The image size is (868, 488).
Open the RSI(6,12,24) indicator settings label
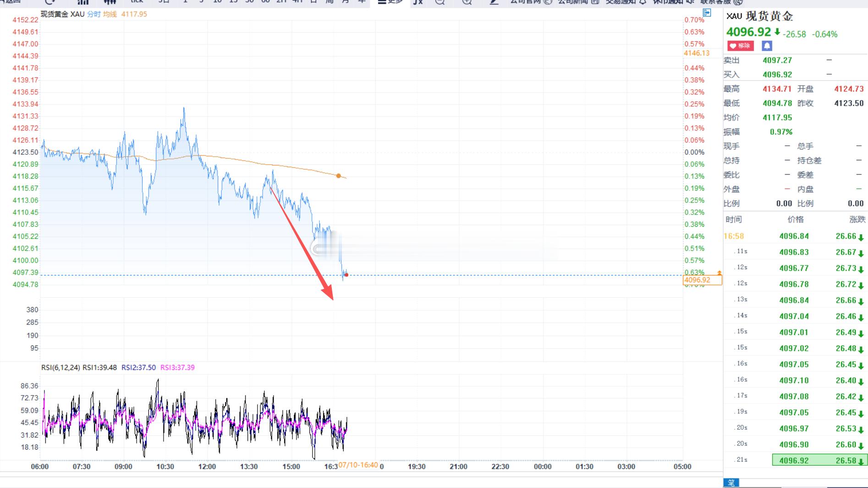[x=60, y=367]
